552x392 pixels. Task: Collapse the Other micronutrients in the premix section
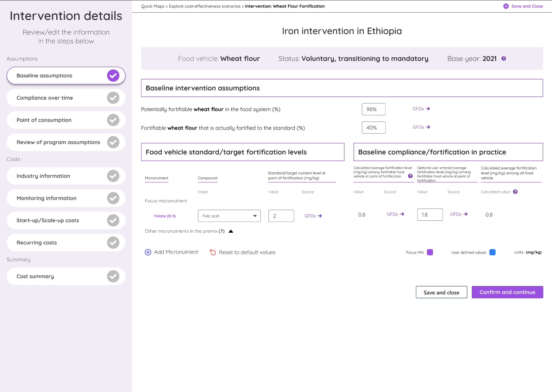point(231,231)
